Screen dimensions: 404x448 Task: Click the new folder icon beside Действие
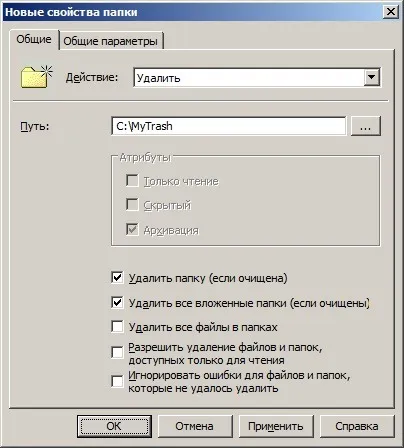37,77
